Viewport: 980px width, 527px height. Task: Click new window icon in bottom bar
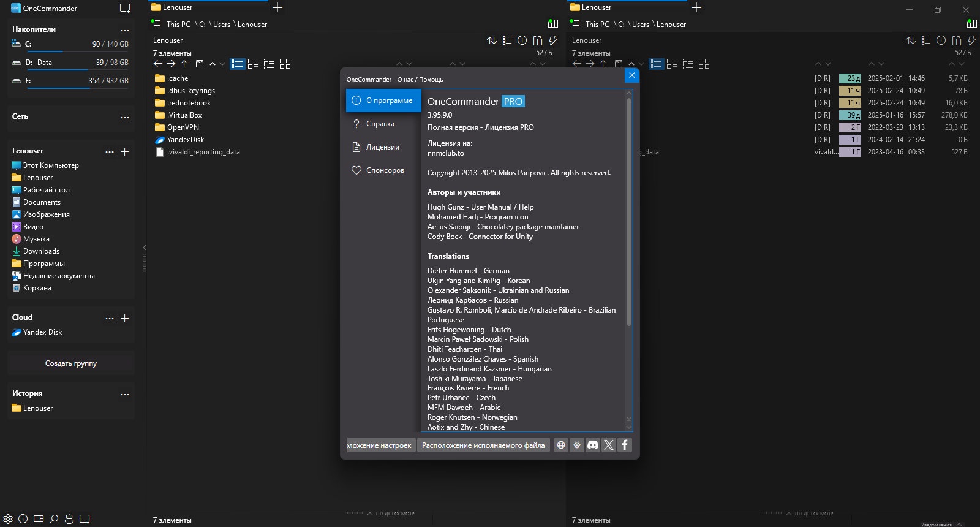85,518
